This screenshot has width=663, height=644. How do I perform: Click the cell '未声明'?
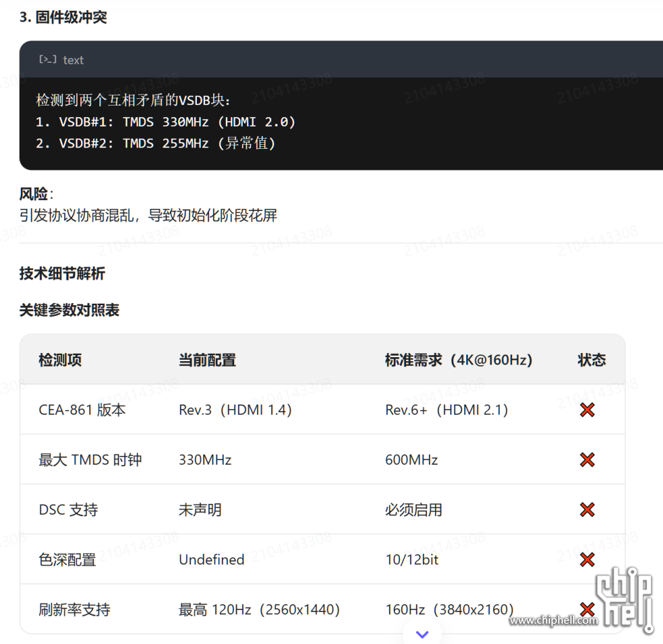200,509
